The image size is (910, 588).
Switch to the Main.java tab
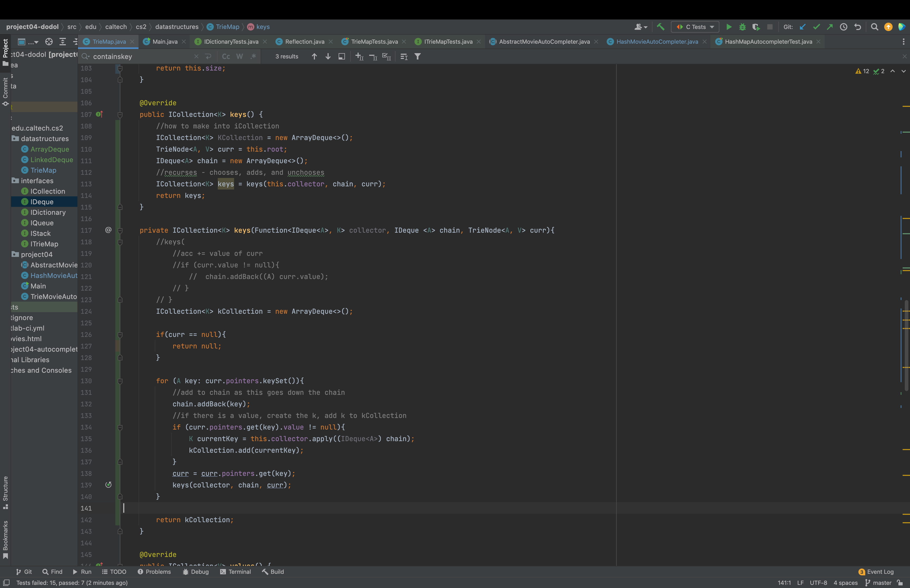(165, 42)
